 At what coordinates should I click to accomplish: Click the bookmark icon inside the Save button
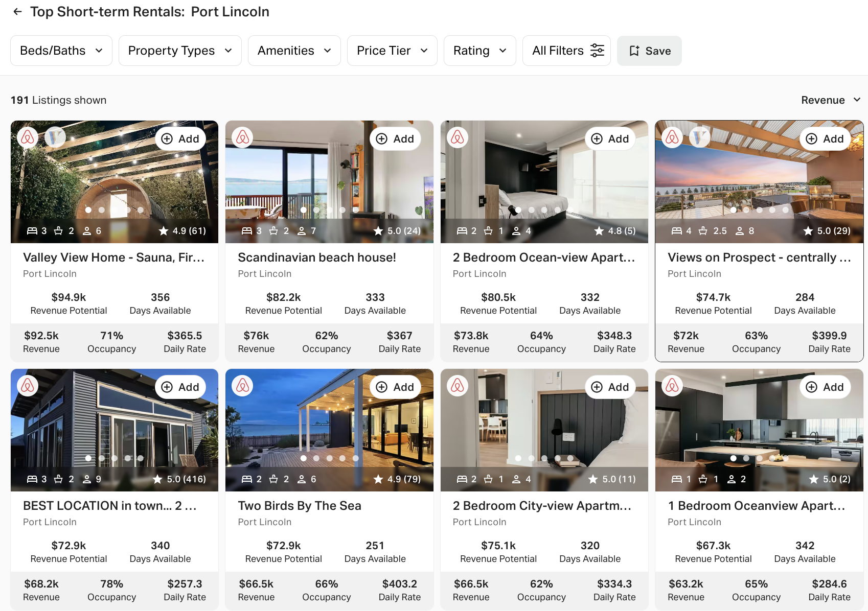pos(635,51)
